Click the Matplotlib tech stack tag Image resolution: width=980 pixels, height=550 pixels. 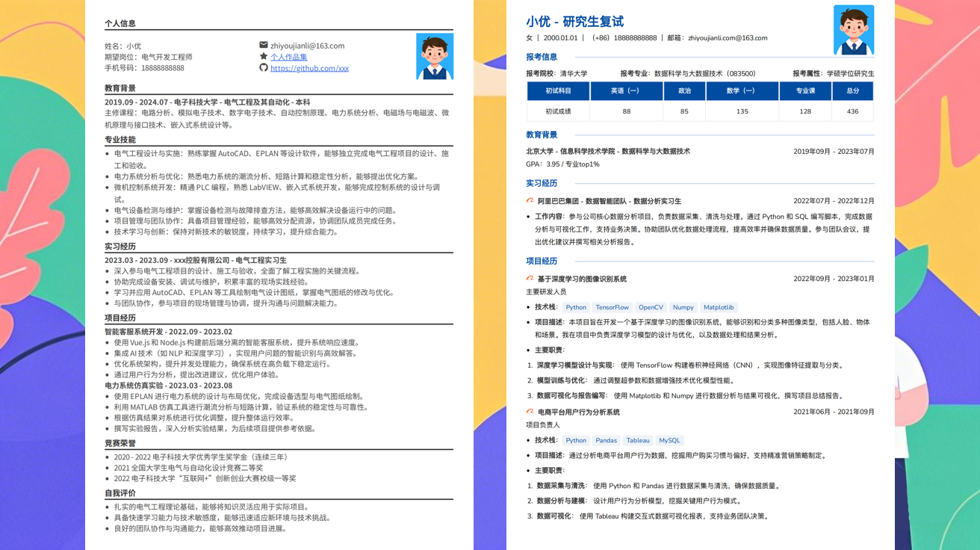coord(719,307)
